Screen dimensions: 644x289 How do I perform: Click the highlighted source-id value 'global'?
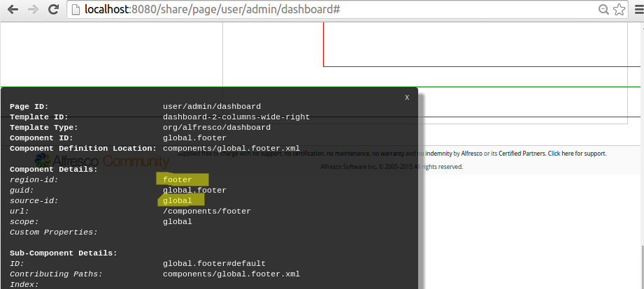tap(178, 200)
